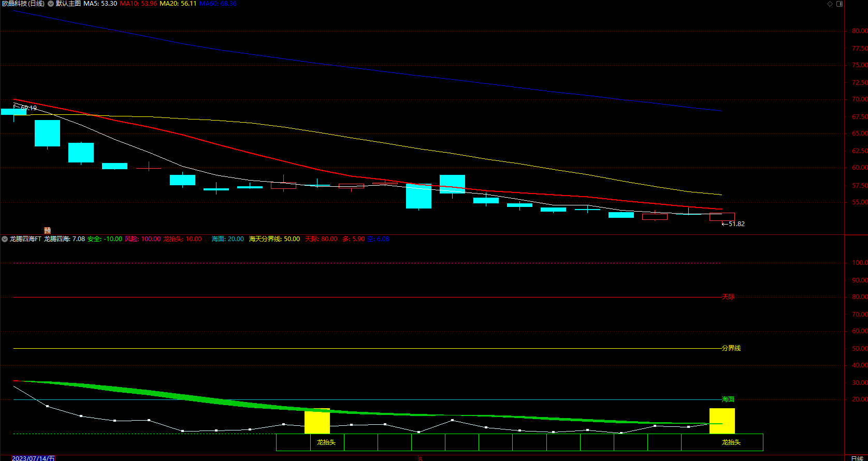This screenshot has width=868, height=461.
Task: Open dropdown beside 默认主图 label
Action: coord(51,4)
